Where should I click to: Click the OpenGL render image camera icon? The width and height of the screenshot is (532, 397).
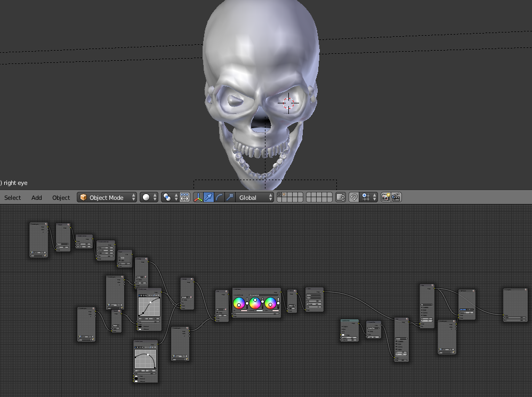tap(386, 197)
